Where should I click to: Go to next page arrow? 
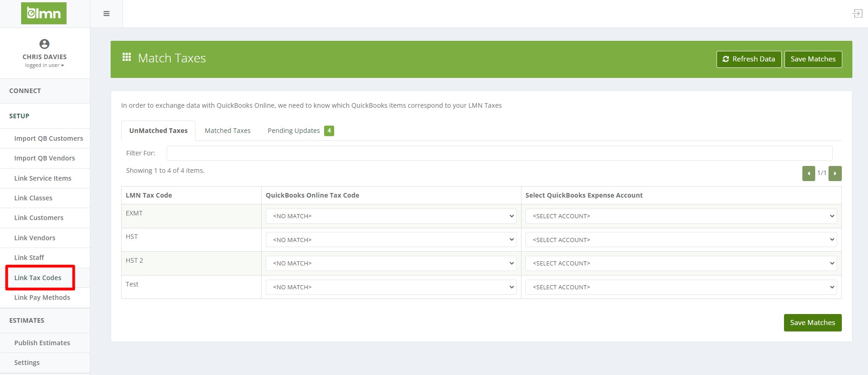[835, 173]
